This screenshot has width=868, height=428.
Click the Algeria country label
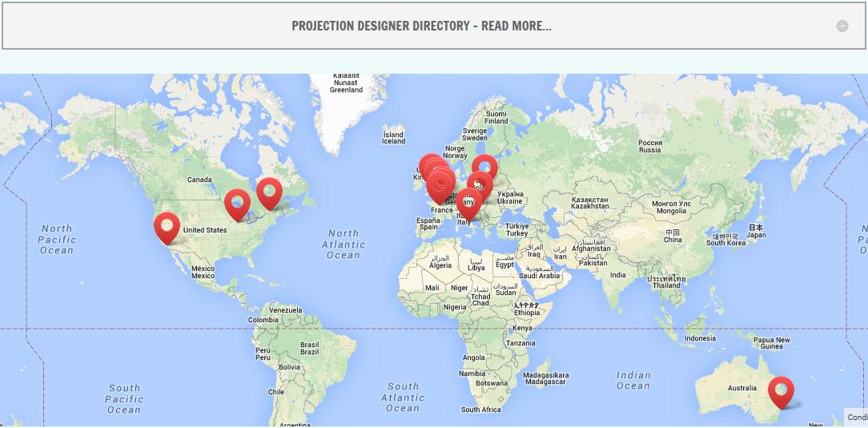click(x=441, y=261)
